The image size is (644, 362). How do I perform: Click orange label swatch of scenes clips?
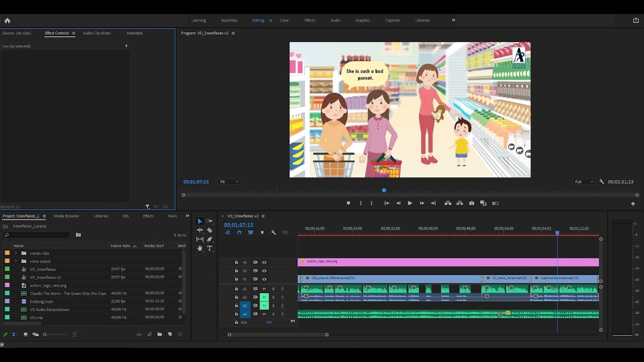pos(7,253)
